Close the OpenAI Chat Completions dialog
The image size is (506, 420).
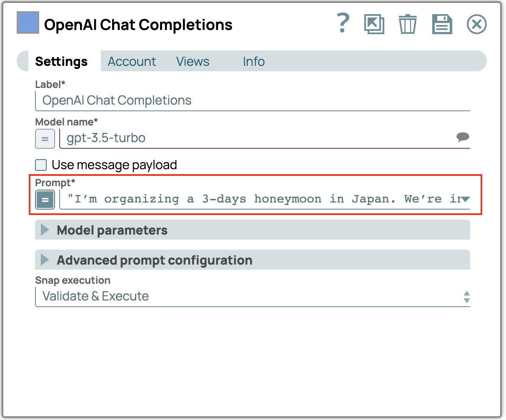coord(476,24)
